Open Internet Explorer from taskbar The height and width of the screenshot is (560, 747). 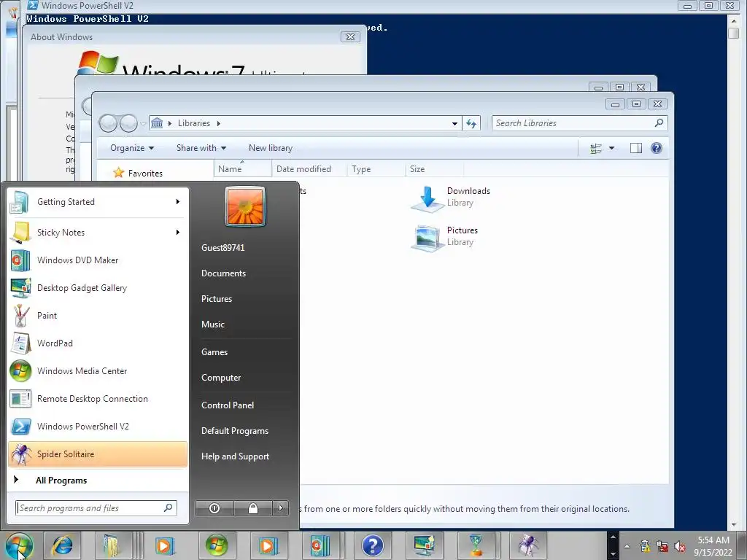click(x=63, y=545)
